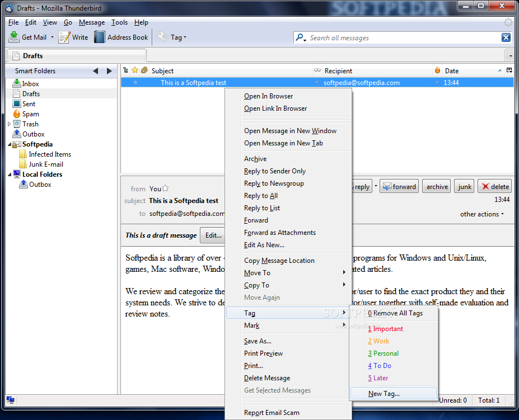Viewport: 519px width, 420px height.
Task: Select the Trash bin icon
Action: pos(17,124)
